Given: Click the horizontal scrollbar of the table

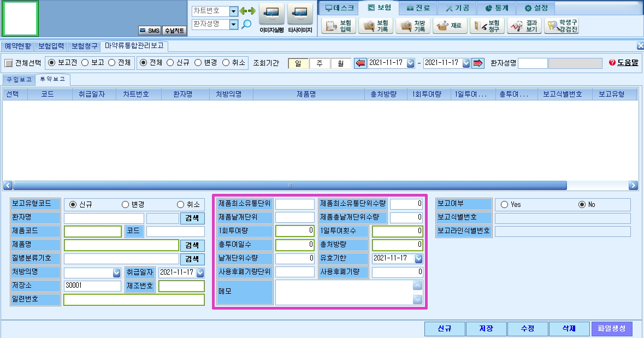Looking at the screenshot, I should pyautogui.click(x=289, y=186).
